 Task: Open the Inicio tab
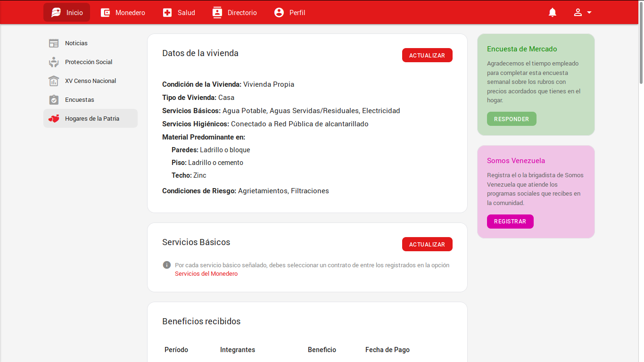pyautogui.click(x=67, y=13)
